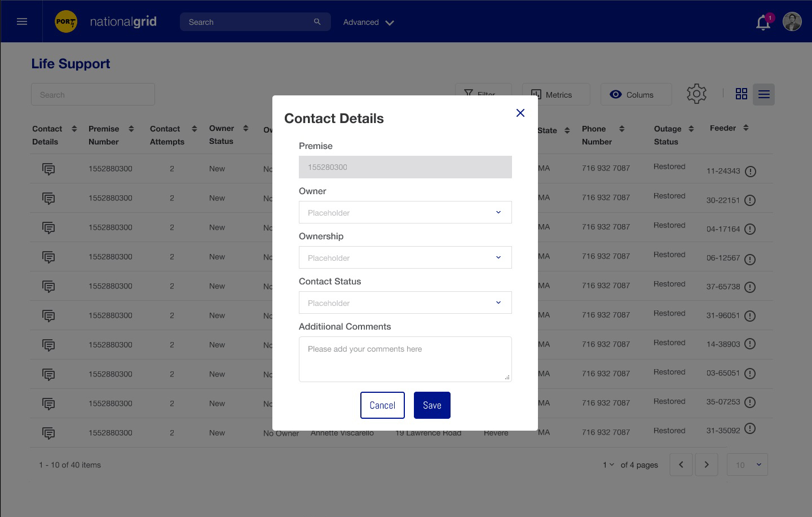Switch to grid view layout
The width and height of the screenshot is (812, 517).
pos(741,94)
